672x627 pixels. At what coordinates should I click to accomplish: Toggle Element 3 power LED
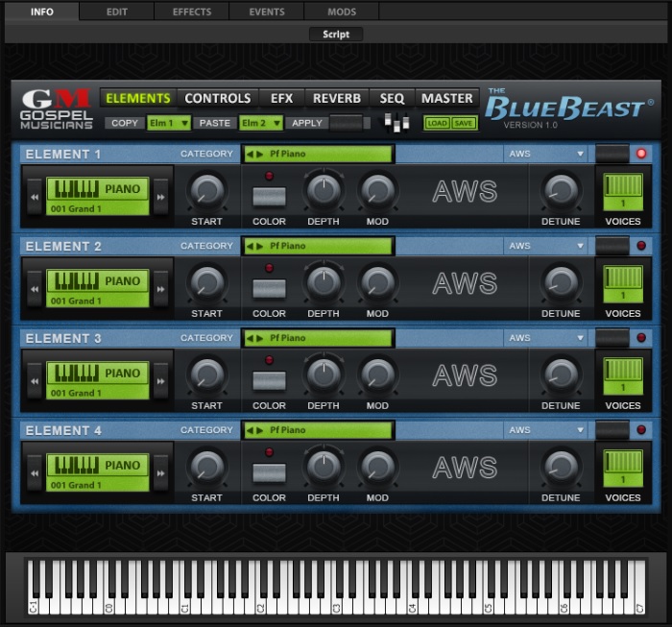(641, 338)
